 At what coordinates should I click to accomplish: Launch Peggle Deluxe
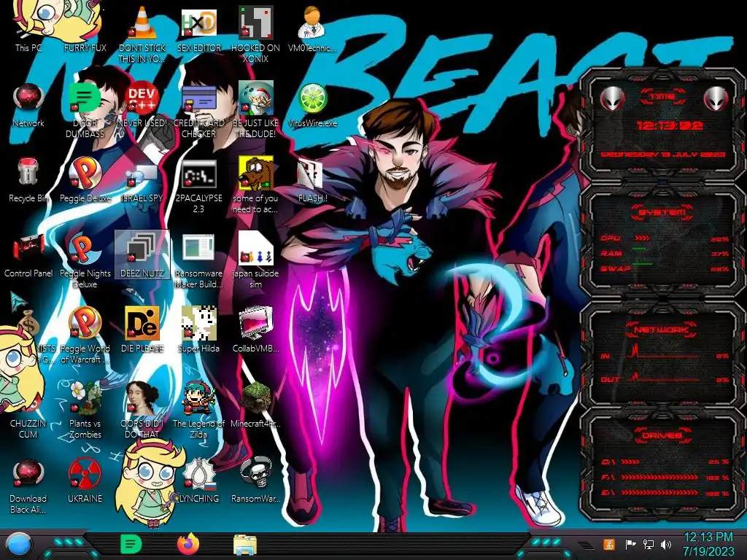click(x=85, y=179)
